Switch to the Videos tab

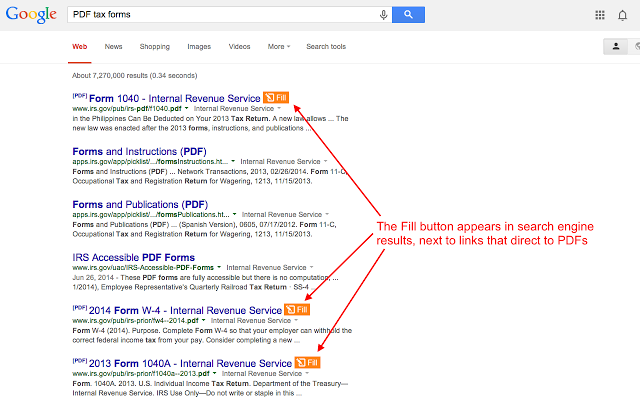point(239,47)
